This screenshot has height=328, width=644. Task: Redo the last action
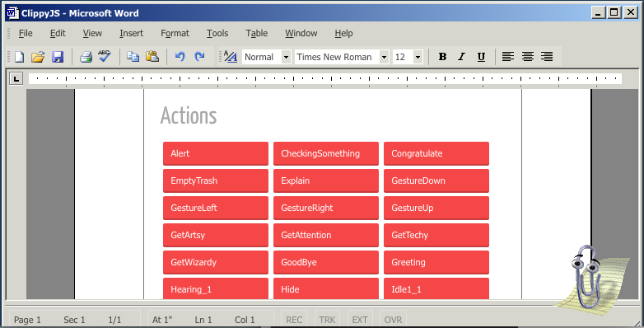(x=199, y=57)
